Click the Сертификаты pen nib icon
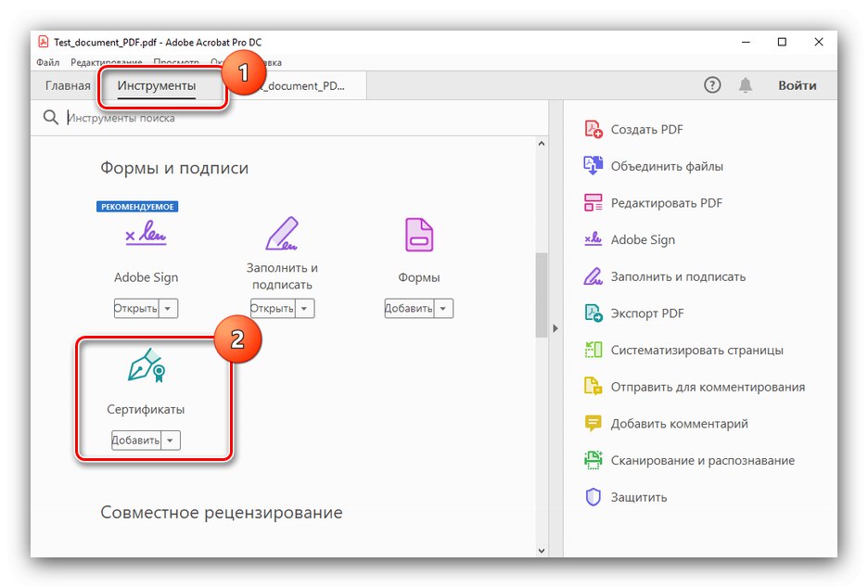Screen dimensions: 868x588 [x=147, y=365]
